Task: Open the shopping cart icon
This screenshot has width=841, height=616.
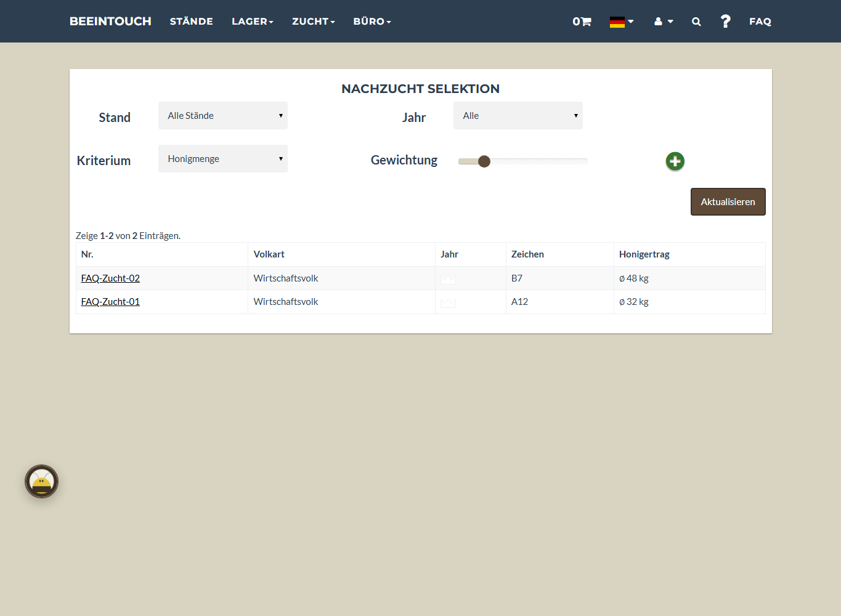Action: pos(582,22)
